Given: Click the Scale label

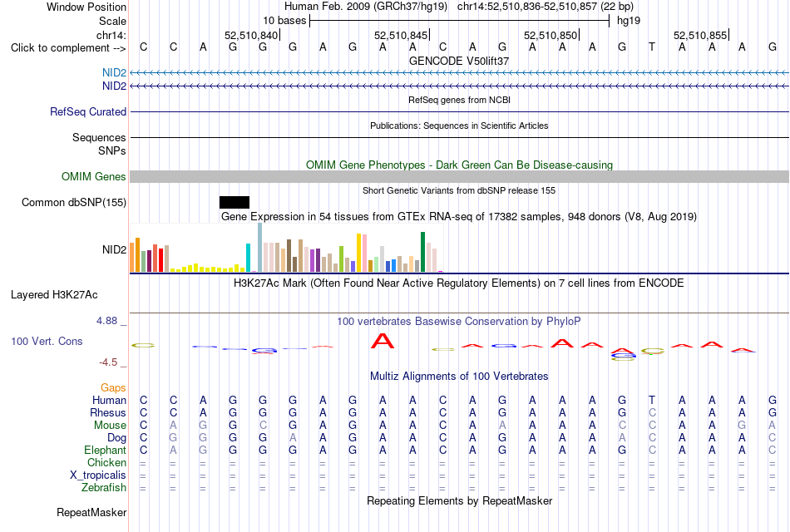Looking at the screenshot, I should (x=112, y=21).
